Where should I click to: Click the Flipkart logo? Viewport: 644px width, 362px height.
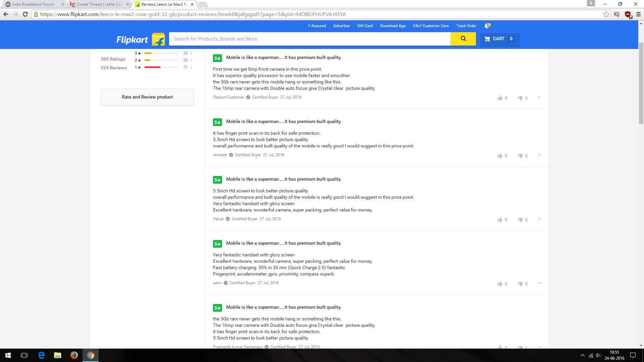141,39
